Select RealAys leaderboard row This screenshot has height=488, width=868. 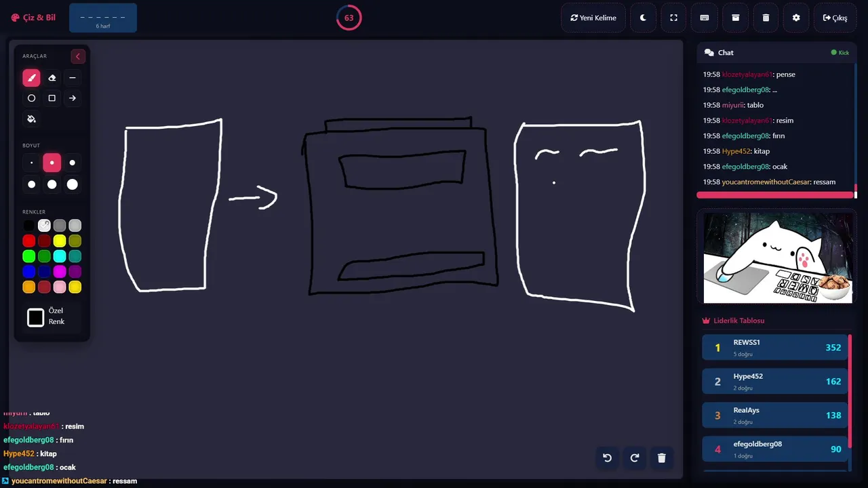pos(775,415)
